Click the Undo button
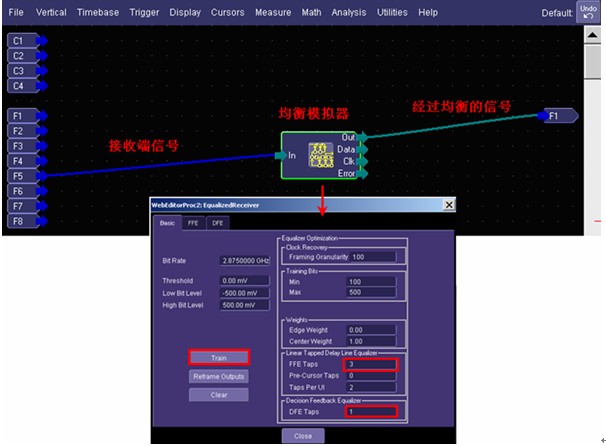 coord(589,12)
